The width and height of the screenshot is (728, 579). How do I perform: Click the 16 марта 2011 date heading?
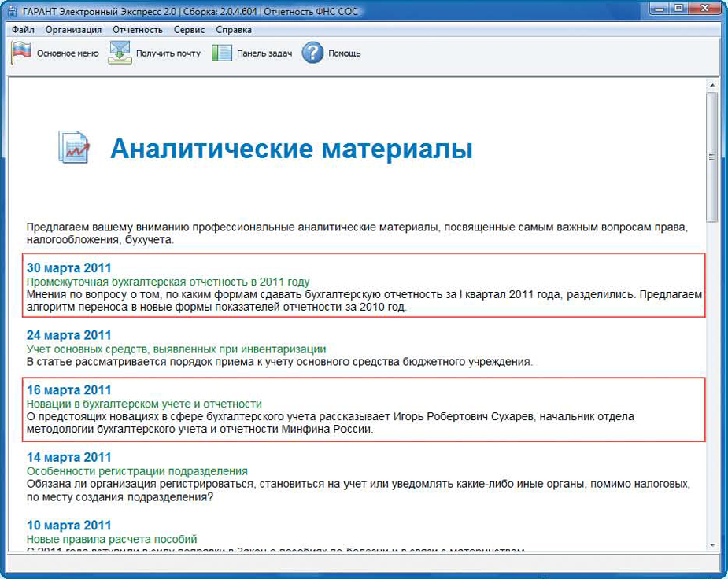click(x=69, y=389)
